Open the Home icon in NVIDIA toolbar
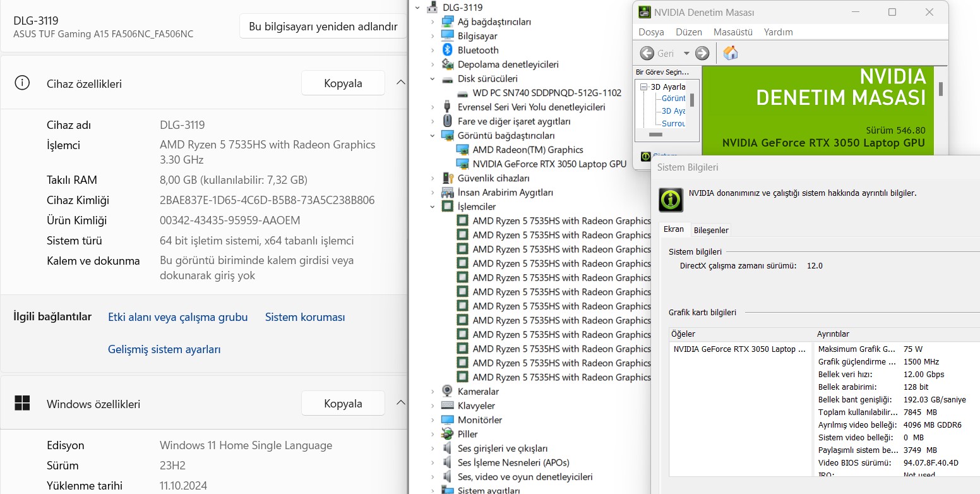The width and height of the screenshot is (980, 494). click(x=731, y=52)
